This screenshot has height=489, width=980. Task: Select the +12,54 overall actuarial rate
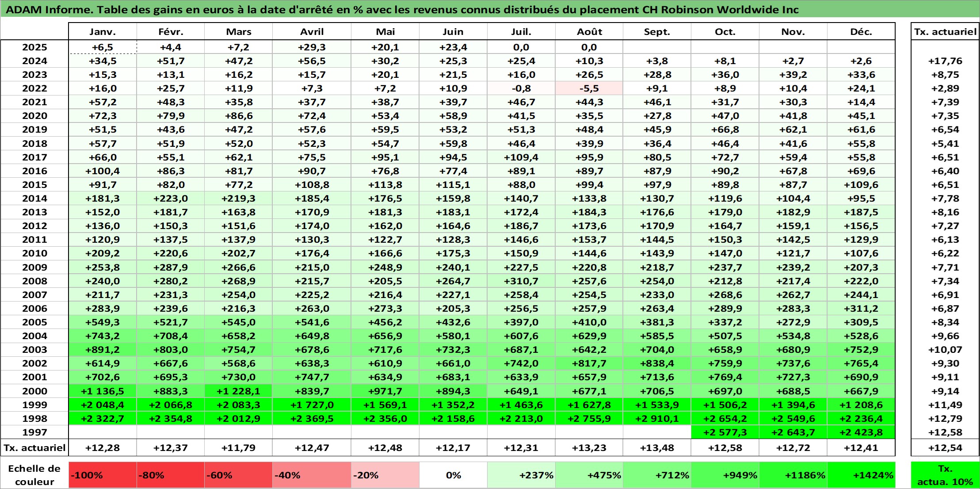(945, 448)
